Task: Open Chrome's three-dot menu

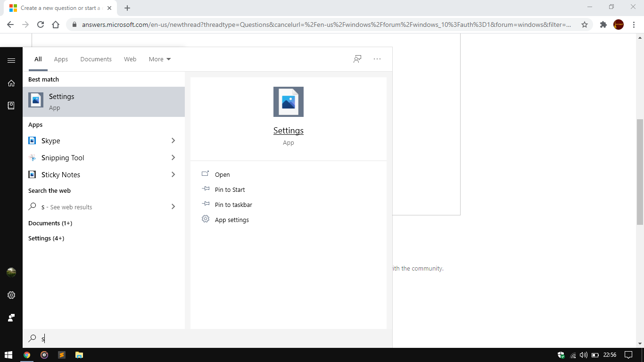Action: click(634, 25)
